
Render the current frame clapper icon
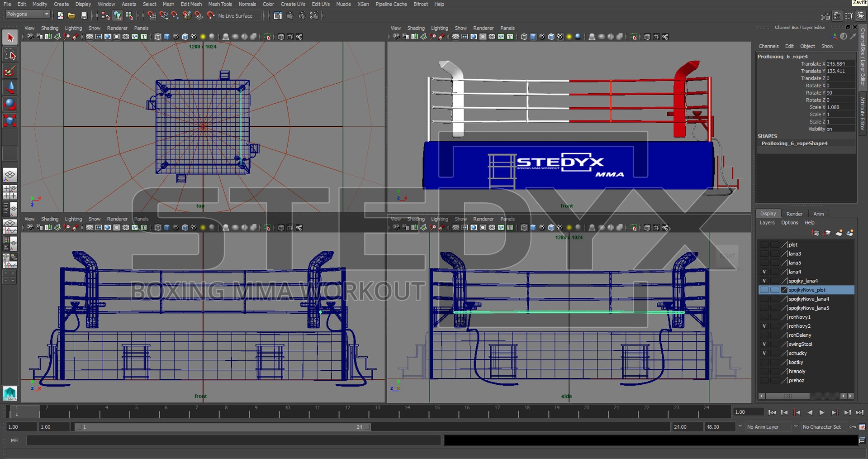290,16
